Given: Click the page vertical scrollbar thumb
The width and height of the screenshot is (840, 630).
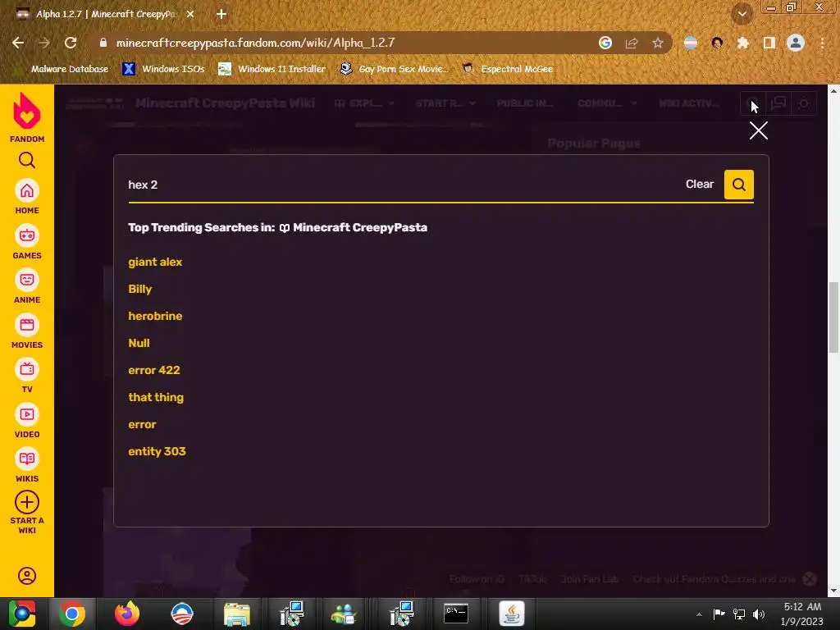Looking at the screenshot, I should pos(833,317).
